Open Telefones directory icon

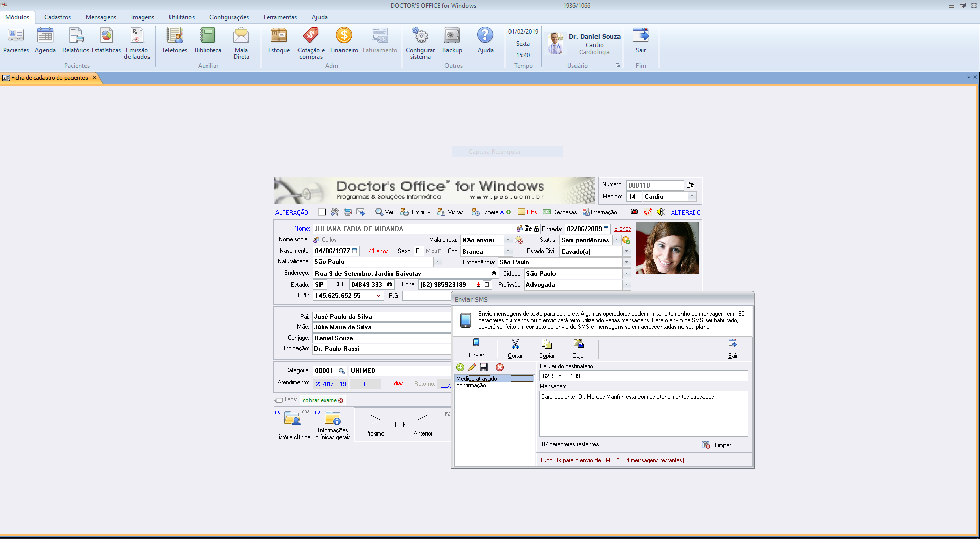(175, 40)
